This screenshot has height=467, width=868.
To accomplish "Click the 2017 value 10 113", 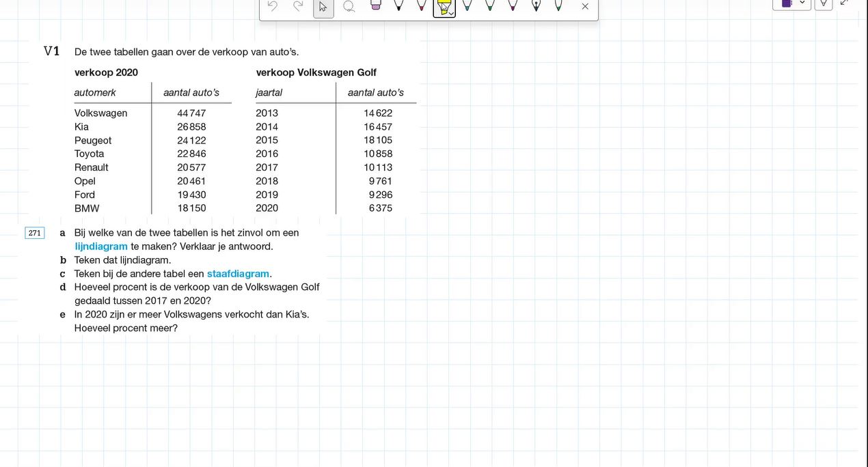I will tap(378, 167).
